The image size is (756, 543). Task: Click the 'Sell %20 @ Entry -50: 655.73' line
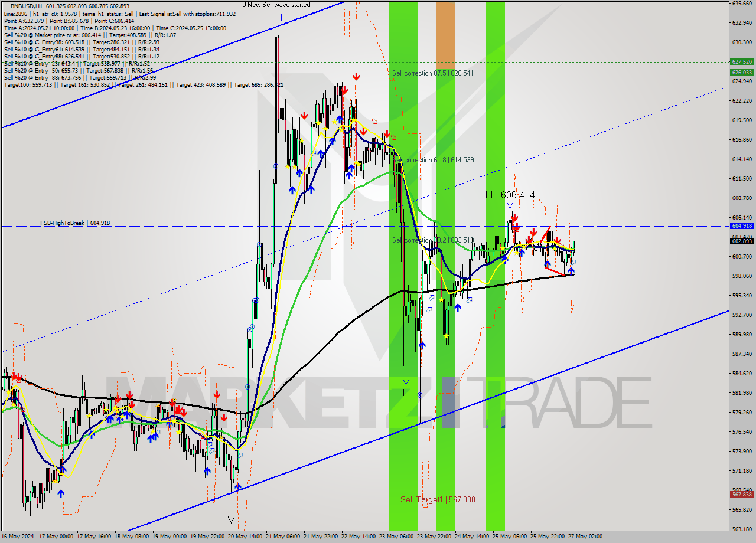point(79,71)
